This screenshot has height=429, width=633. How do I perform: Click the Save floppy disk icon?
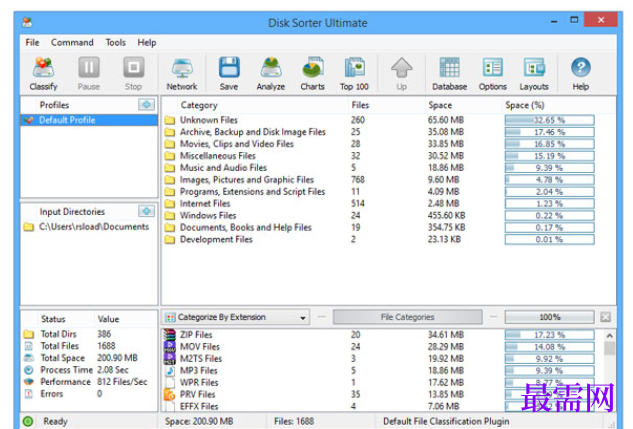coord(229,73)
